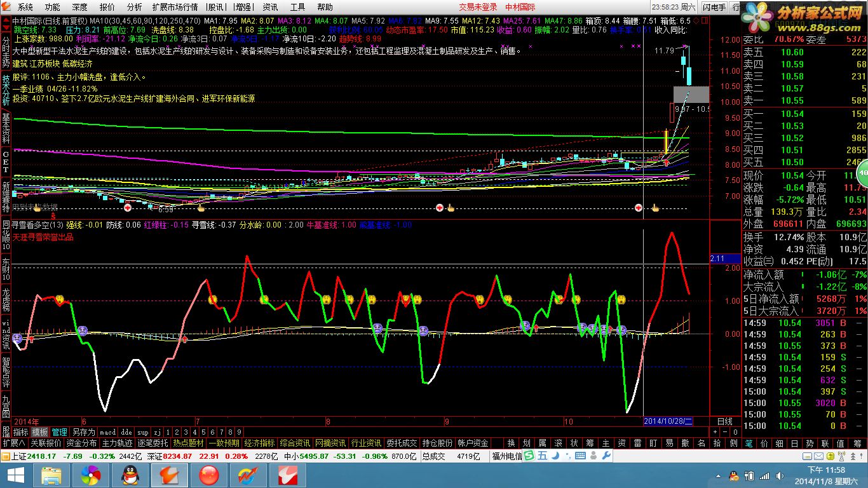The image size is (868, 488).
Task: Open QQ penguin from taskbar
Action: point(130,475)
